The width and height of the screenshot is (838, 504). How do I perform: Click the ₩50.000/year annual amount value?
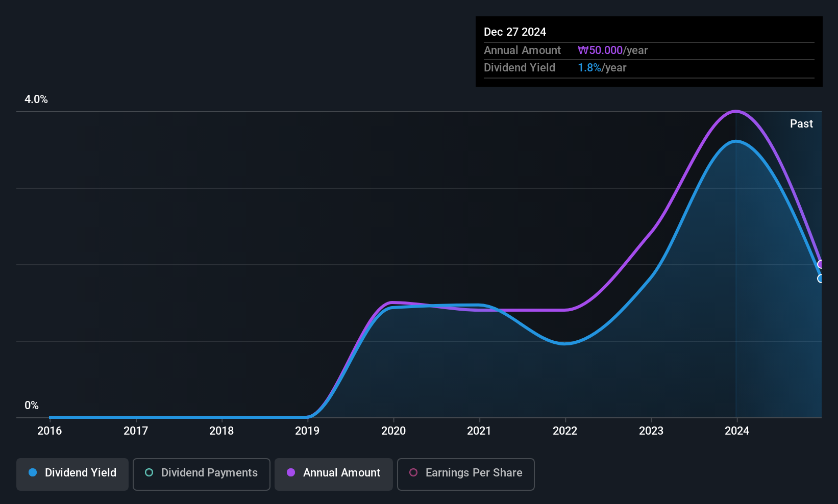[x=612, y=50]
